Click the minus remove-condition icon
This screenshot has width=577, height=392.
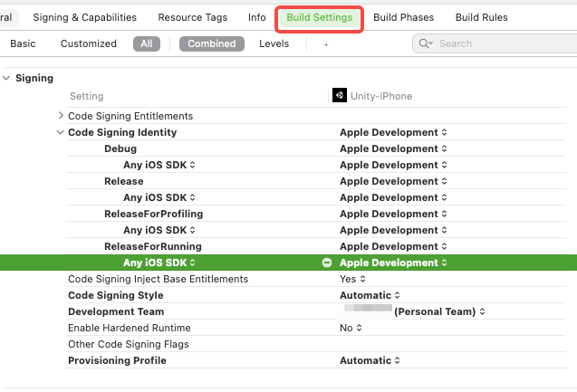[x=327, y=263]
